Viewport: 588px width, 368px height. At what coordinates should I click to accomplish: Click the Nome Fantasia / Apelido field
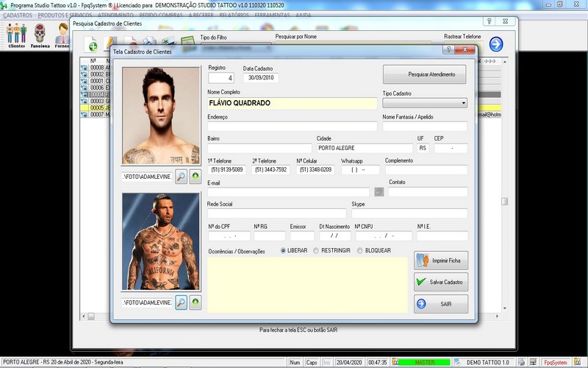point(425,127)
